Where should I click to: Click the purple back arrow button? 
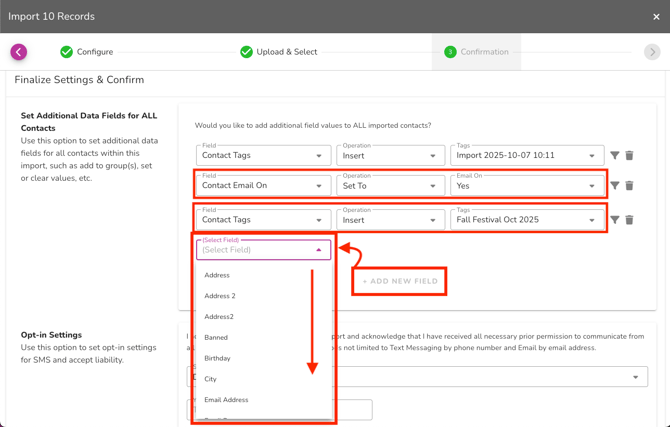pos(19,52)
